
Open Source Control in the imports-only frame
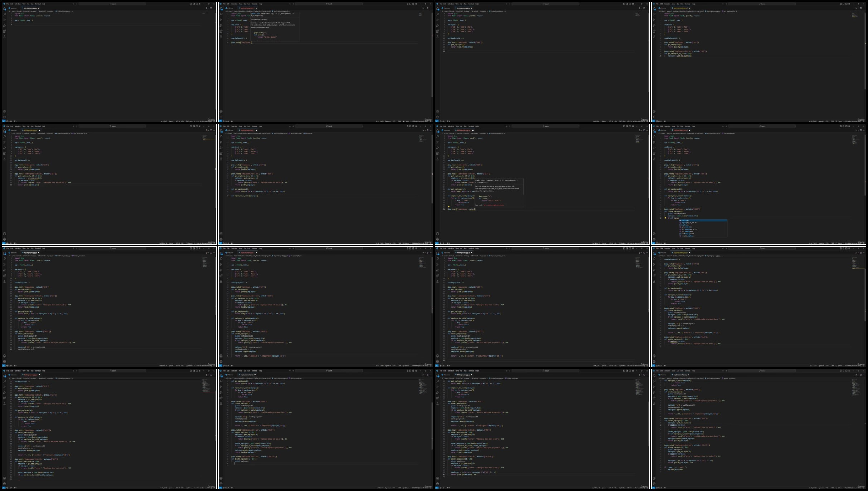click(x=4, y=20)
